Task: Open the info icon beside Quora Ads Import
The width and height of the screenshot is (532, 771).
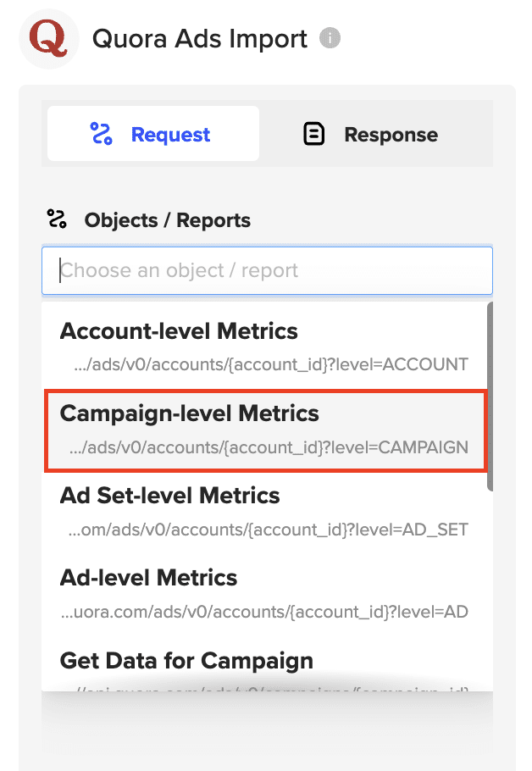Action: click(x=330, y=38)
